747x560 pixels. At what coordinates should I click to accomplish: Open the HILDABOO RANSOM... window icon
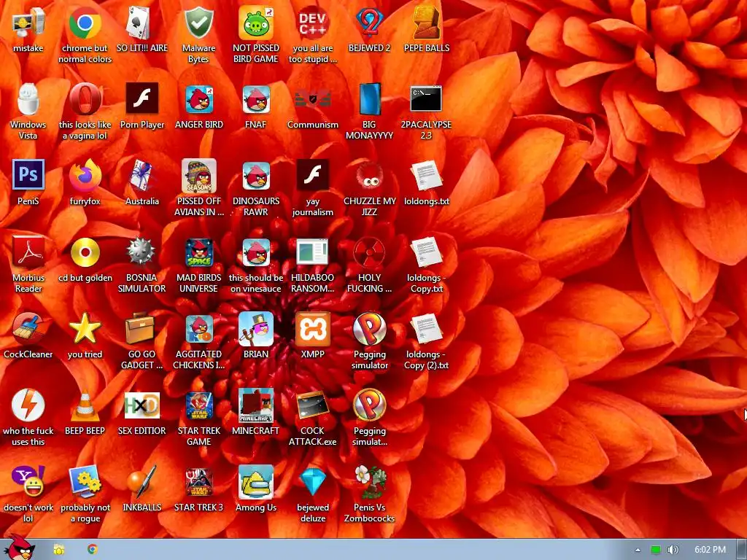(312, 252)
